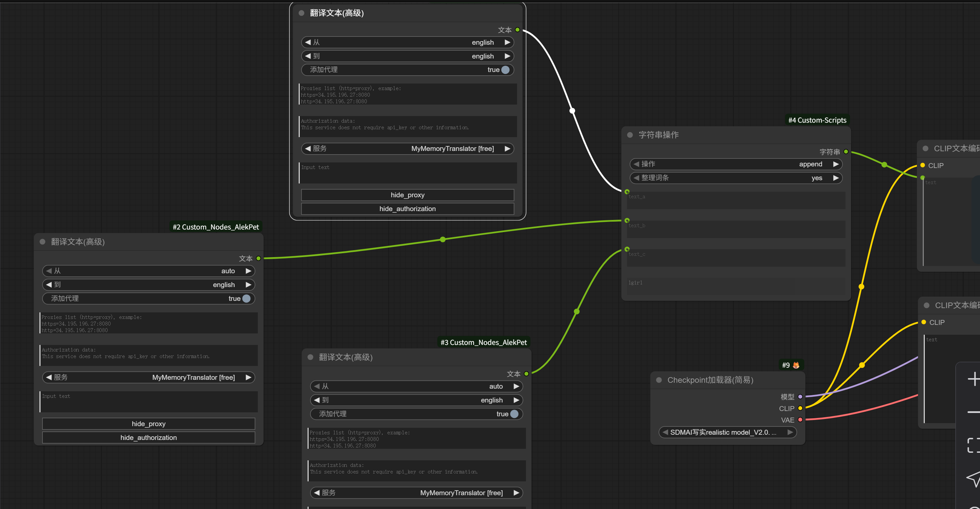Open the 从 auto dropdown in #3 node
The height and width of the screenshot is (509, 980).
[416, 387]
